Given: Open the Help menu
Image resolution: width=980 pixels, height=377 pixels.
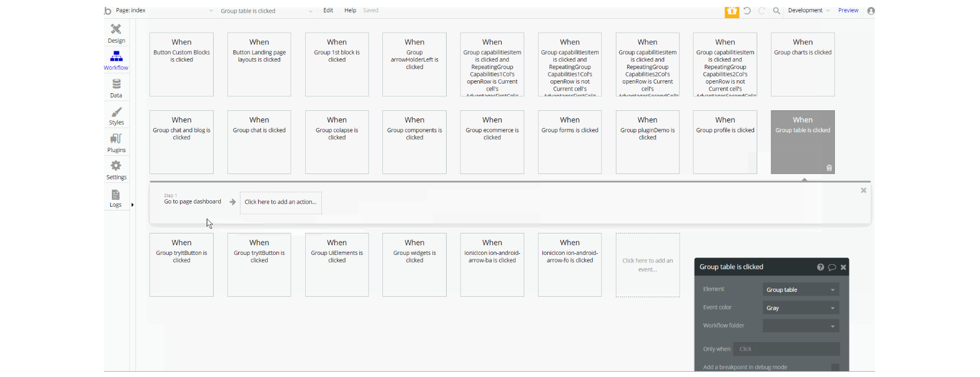Looking at the screenshot, I should tap(350, 10).
